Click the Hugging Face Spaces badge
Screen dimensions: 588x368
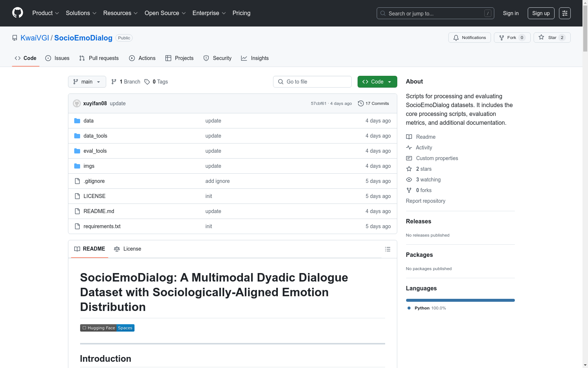click(x=107, y=328)
